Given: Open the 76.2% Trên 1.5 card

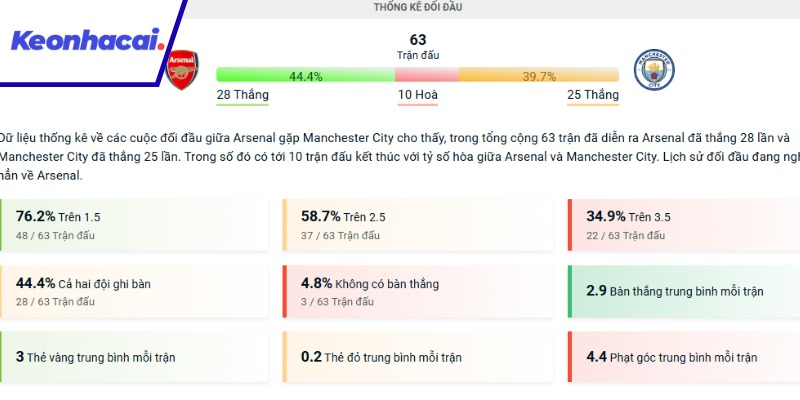Looking at the screenshot, I should pyautogui.click(x=134, y=225).
